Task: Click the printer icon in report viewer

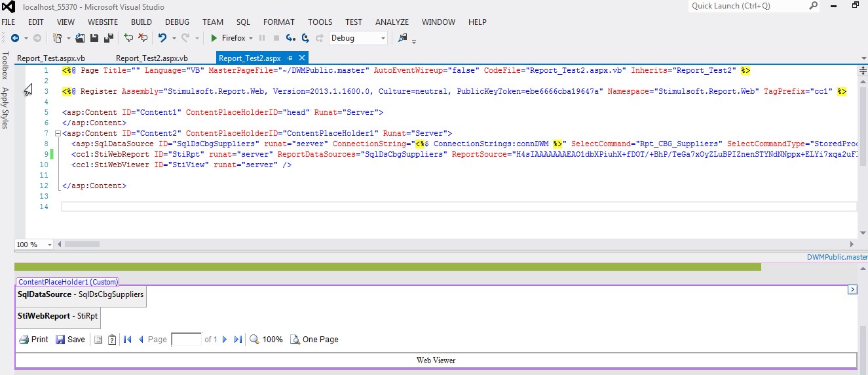Action: [24, 340]
